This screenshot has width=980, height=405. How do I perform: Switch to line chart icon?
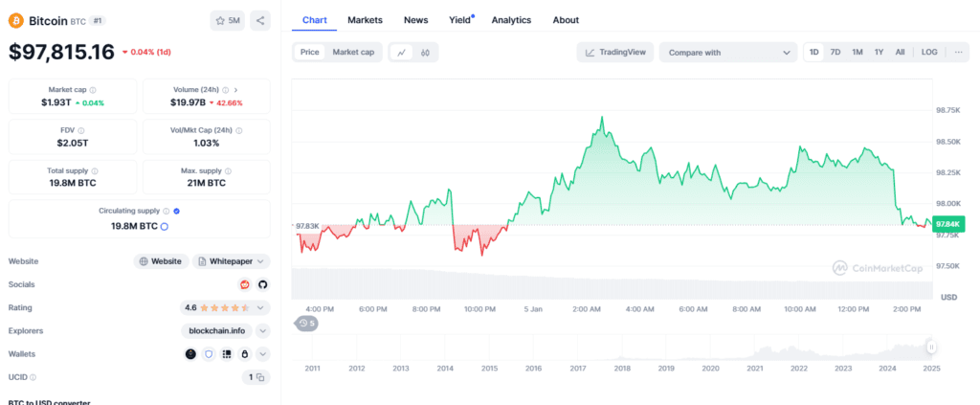(401, 53)
